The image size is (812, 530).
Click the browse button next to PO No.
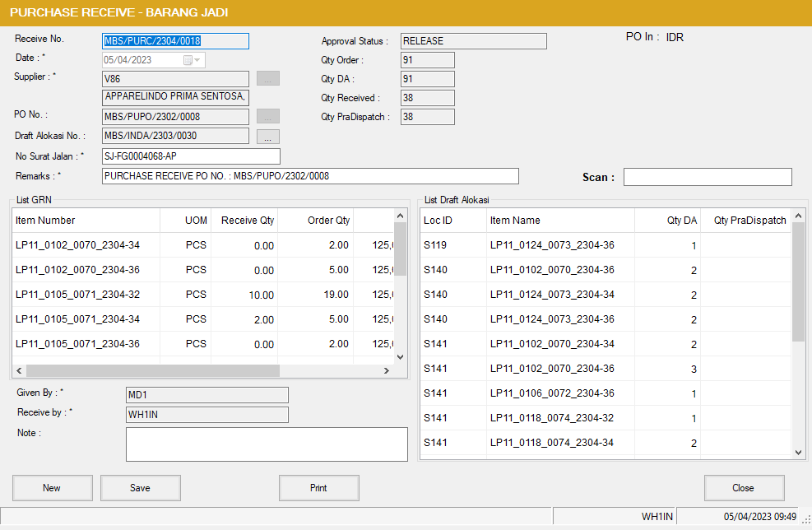pos(268,116)
